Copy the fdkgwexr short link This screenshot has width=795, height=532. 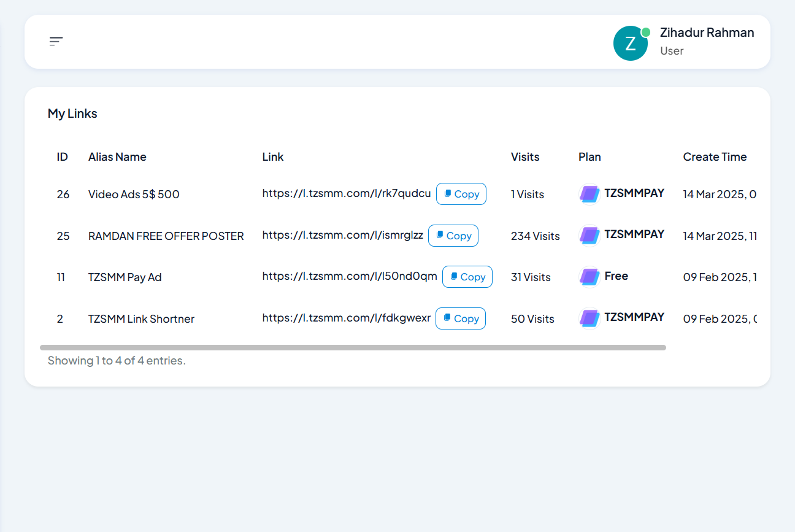coord(461,318)
